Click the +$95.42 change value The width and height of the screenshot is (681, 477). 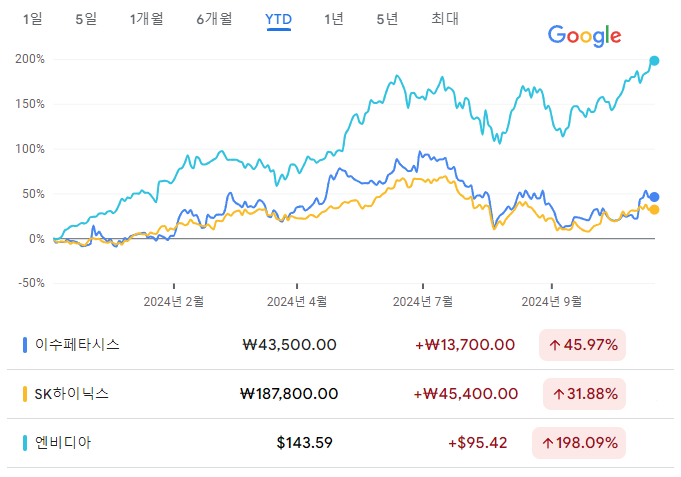(x=477, y=443)
